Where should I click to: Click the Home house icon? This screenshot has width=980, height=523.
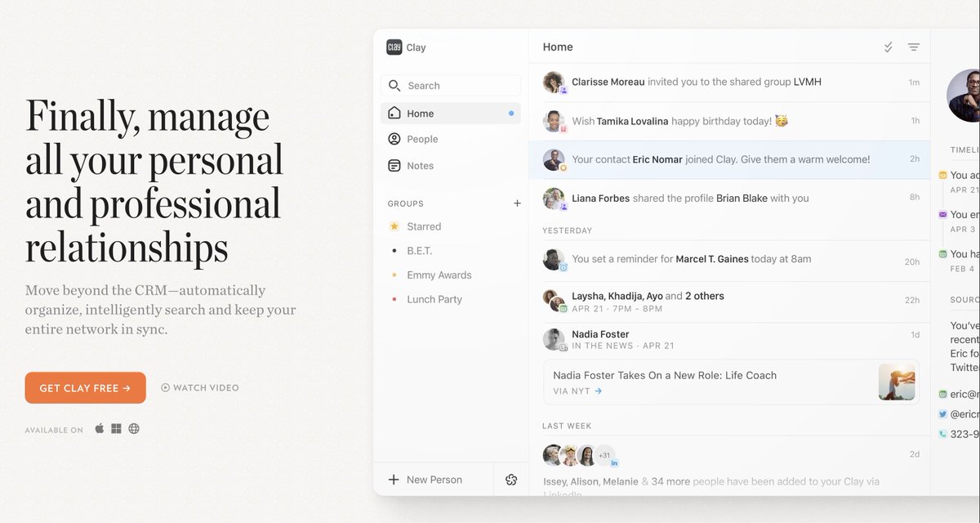tap(394, 113)
